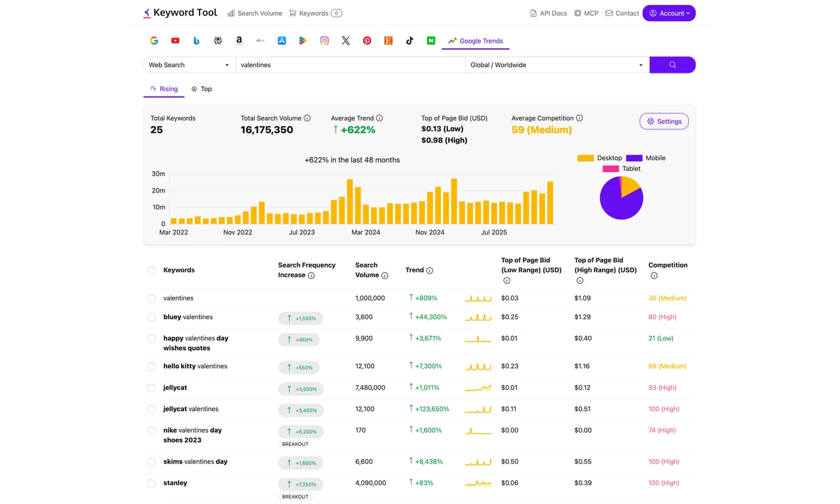Tick the checkbox for the jellycat row
Viewport: 840px width, 504px height.
[x=151, y=388]
